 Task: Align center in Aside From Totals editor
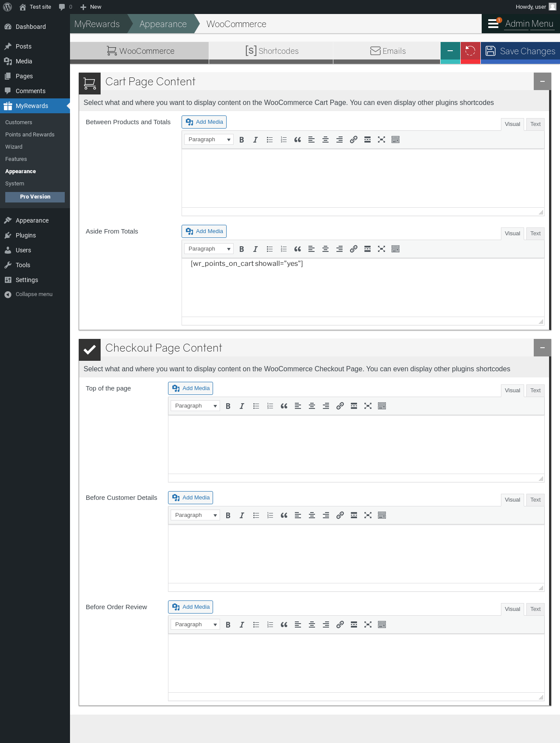[325, 249]
